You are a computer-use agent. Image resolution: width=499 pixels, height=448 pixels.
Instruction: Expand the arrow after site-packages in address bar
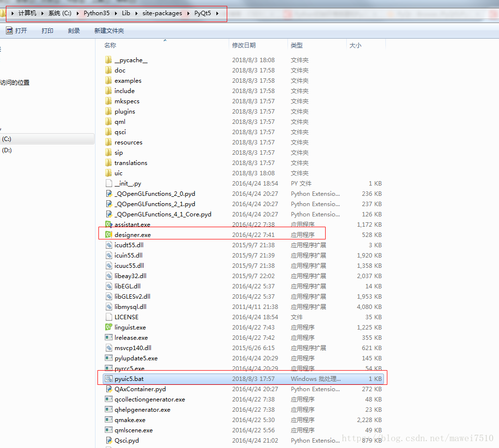(x=188, y=13)
